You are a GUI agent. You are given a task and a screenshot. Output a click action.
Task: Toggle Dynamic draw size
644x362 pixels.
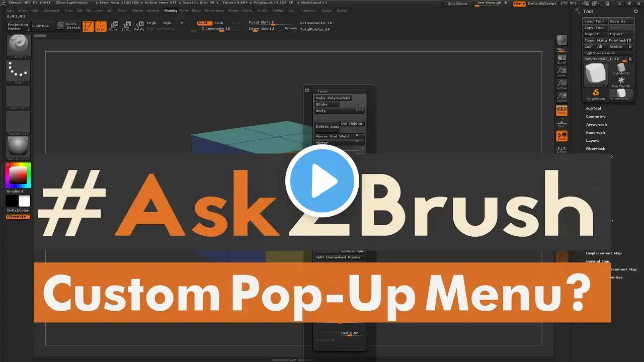(291, 28)
